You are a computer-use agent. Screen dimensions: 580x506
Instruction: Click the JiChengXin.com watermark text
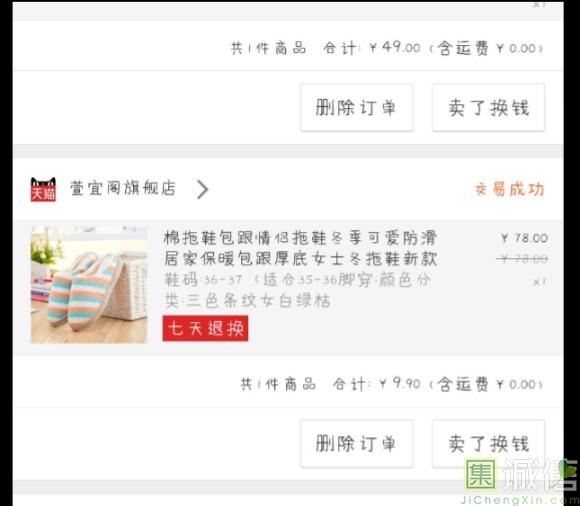coord(519,500)
